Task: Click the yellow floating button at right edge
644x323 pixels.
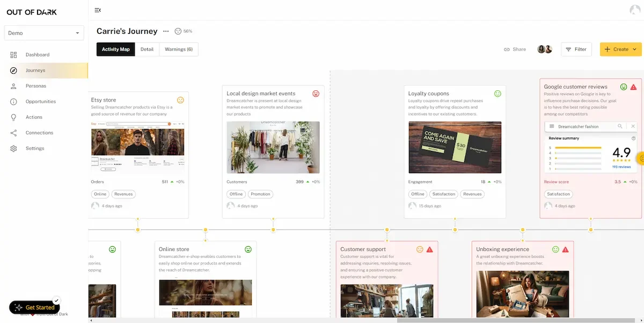Action: point(640,159)
